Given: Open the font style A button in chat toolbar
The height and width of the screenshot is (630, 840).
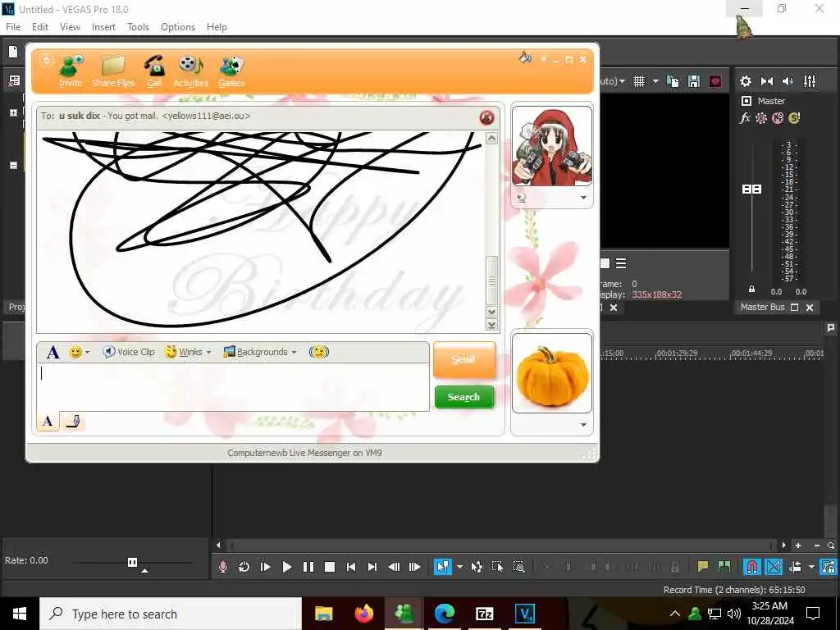Looking at the screenshot, I should point(52,353).
